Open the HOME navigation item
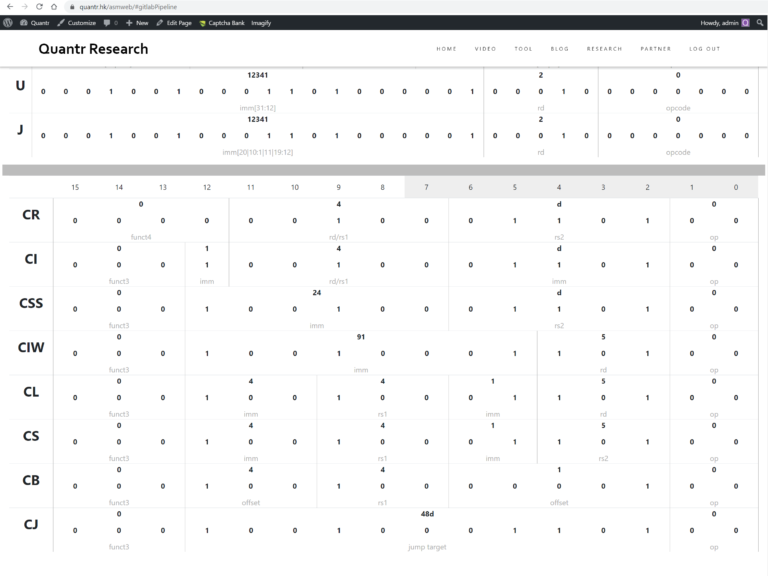The image size is (768, 576). (446, 49)
